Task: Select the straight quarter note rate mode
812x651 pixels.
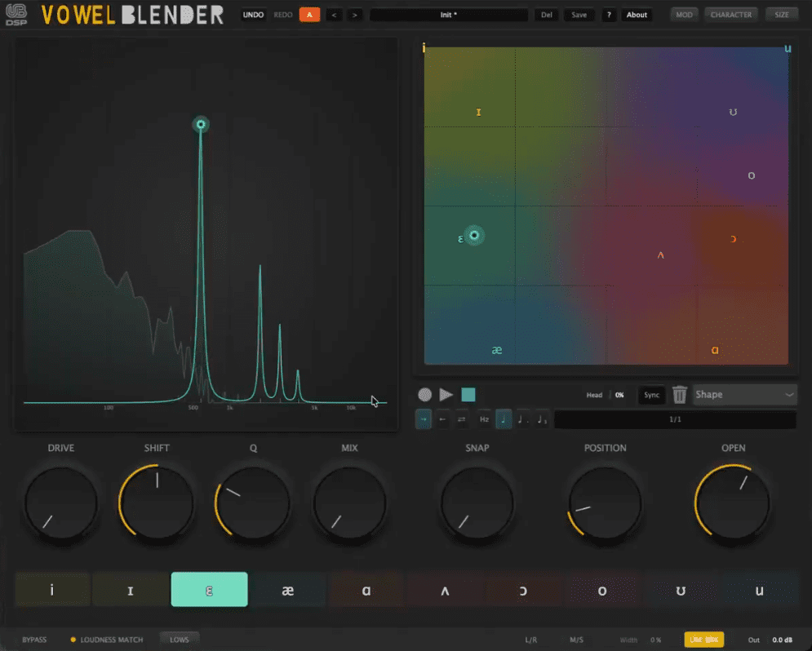Action: click(x=504, y=419)
